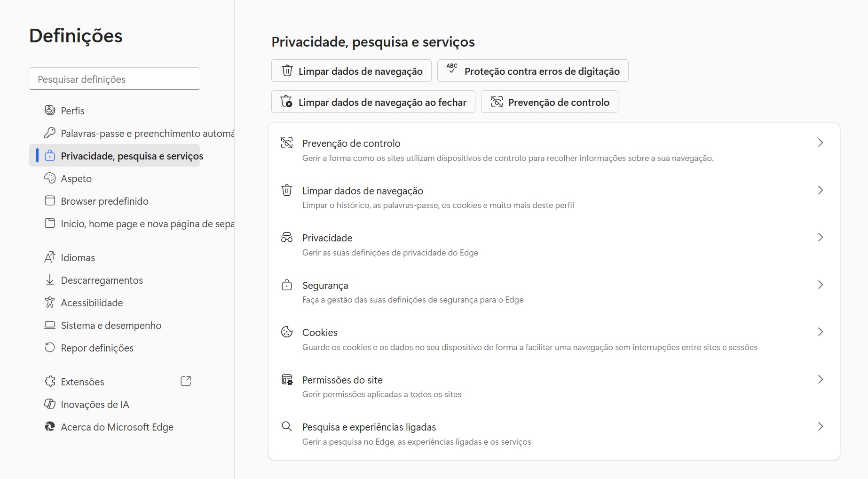Click the Inovações de IA icon

coord(49,404)
